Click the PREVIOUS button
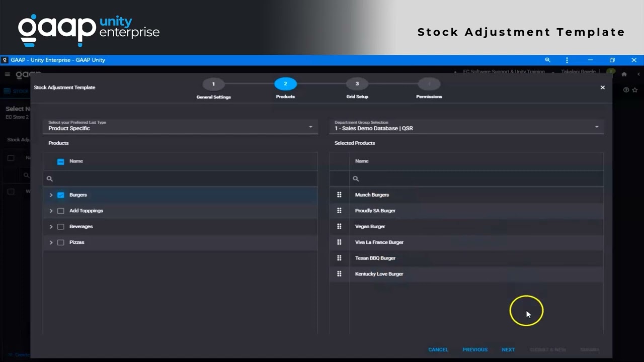 click(x=475, y=349)
